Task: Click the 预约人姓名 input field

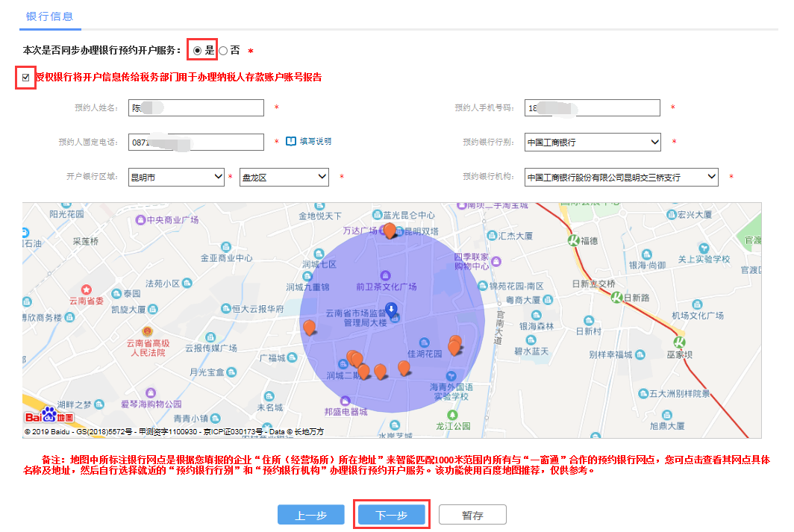Action: pyautogui.click(x=196, y=107)
